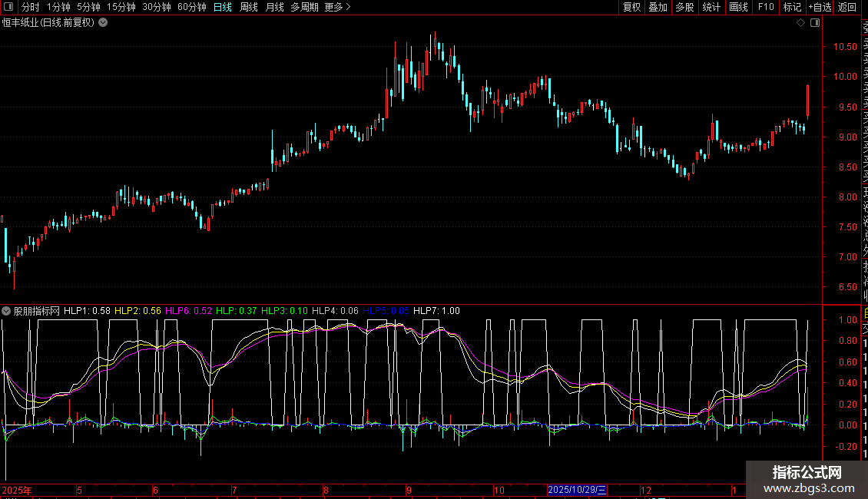Open the 统计 statistics tool
This screenshot has height=499, width=868.
click(x=711, y=8)
